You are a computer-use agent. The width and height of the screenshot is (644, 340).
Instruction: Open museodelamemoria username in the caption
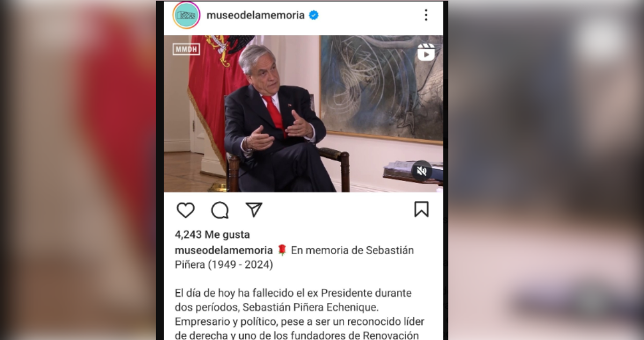coord(224,250)
